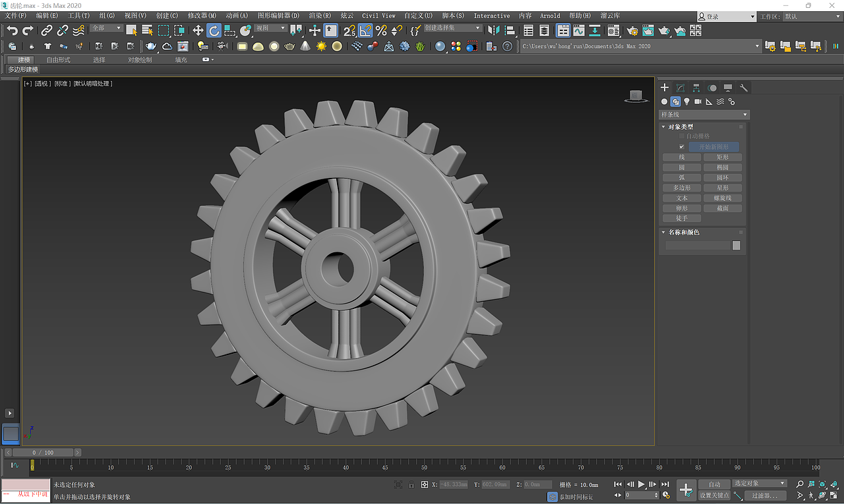
Task: Choose the Select and Move tool
Action: (198, 30)
